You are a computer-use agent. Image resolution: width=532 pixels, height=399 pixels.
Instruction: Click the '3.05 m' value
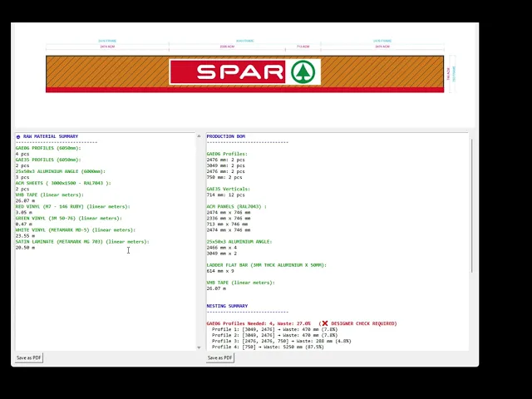tap(25, 213)
